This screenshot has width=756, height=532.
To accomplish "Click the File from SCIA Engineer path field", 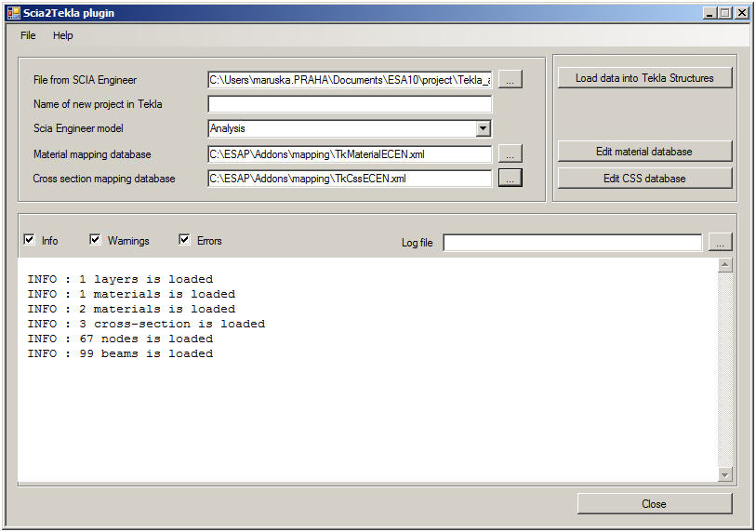I will coord(350,80).
